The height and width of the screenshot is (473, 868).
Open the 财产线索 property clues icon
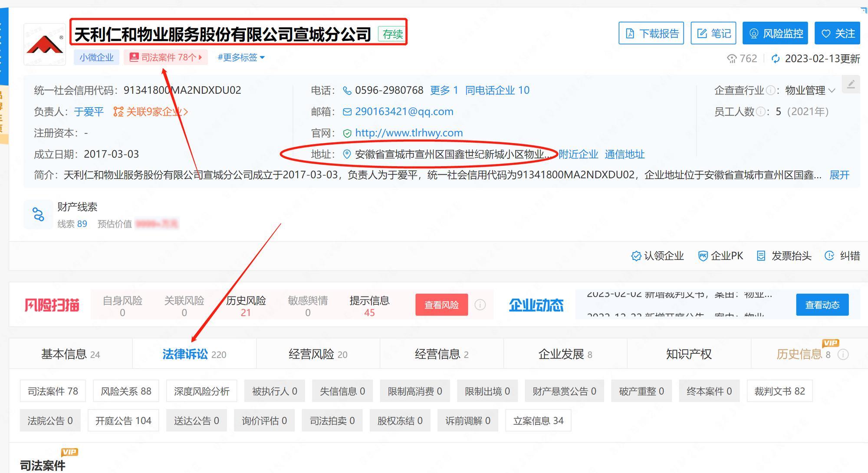coord(38,214)
